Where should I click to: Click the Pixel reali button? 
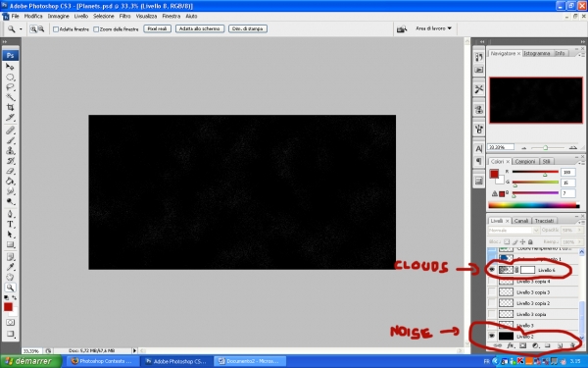(x=158, y=28)
